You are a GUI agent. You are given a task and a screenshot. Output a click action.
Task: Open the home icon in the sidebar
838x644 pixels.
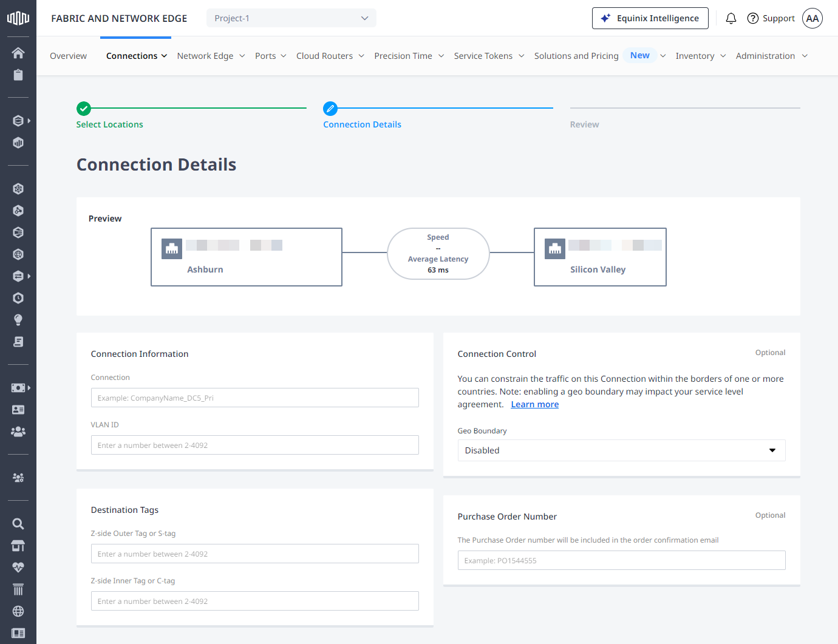[18, 53]
